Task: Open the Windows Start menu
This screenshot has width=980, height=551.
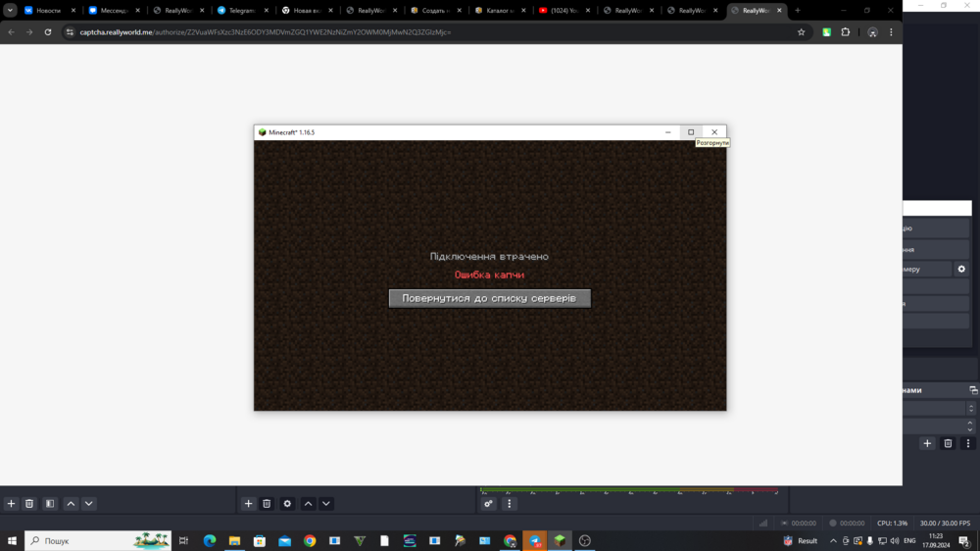Action: pyautogui.click(x=12, y=540)
